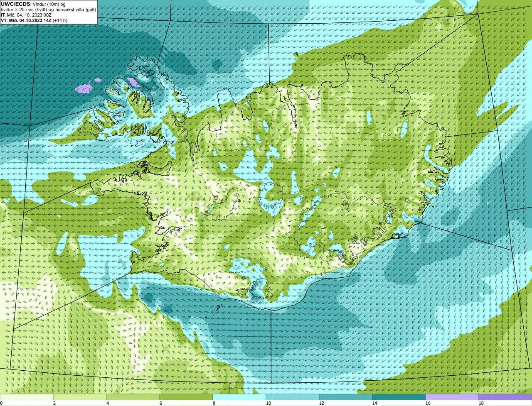Image resolution: width=532 pixels, height=406 pixels.
Task: Click the legend value '14'
Action: [x=375, y=403]
